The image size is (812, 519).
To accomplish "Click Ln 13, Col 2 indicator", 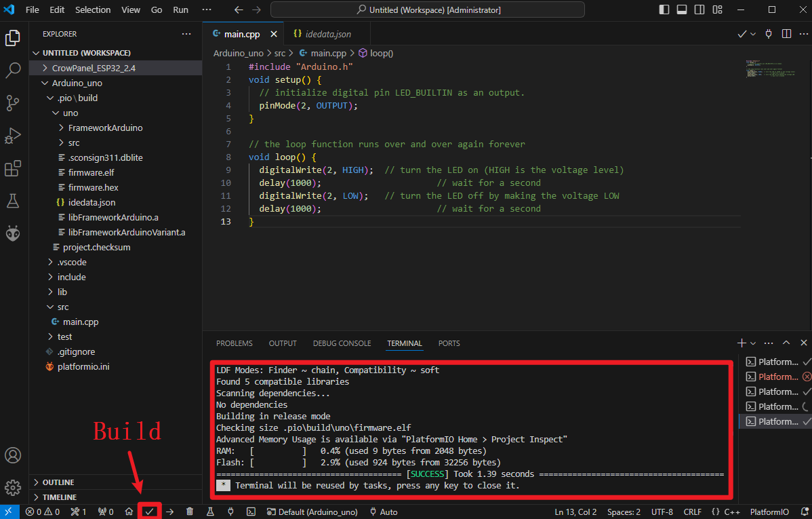I will pos(575,512).
